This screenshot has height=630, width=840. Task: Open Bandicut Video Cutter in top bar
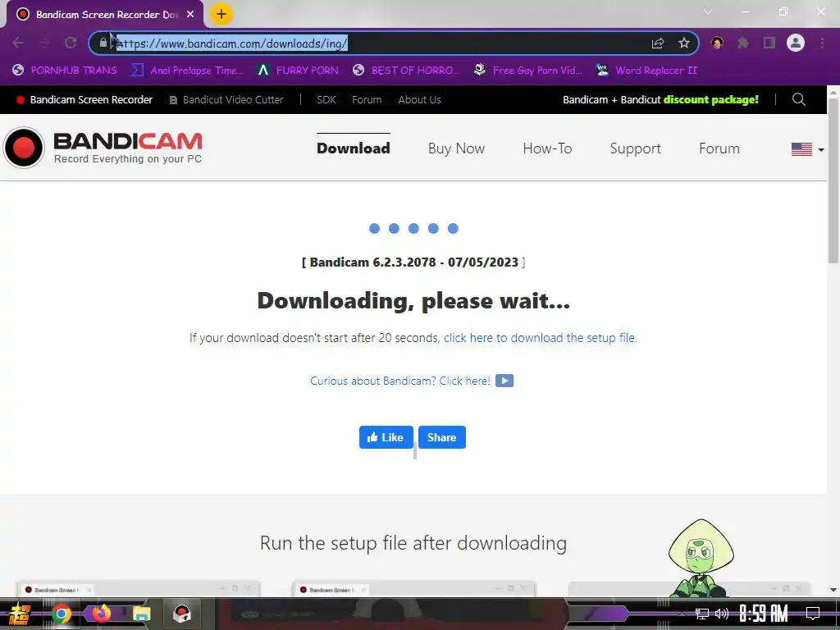226,99
